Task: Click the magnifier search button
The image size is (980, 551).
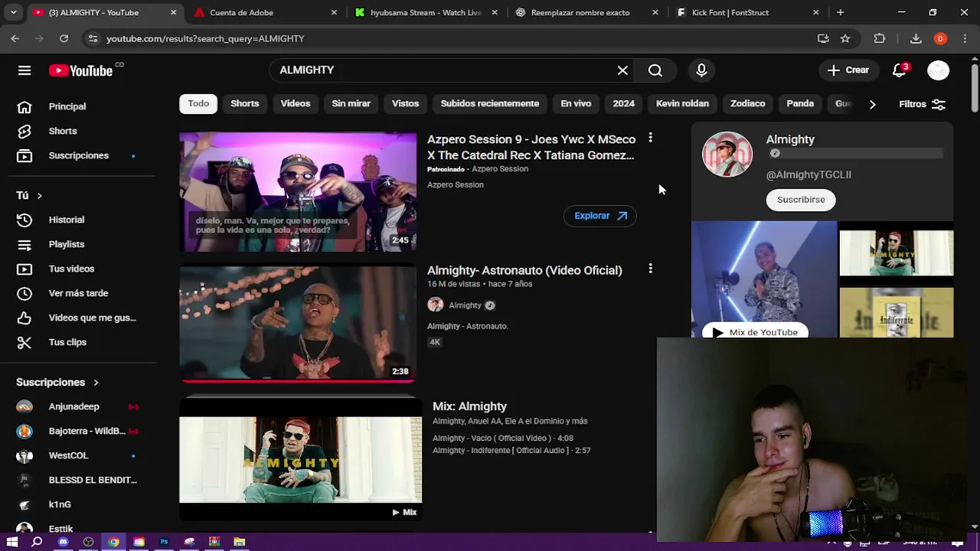Action: click(x=655, y=70)
